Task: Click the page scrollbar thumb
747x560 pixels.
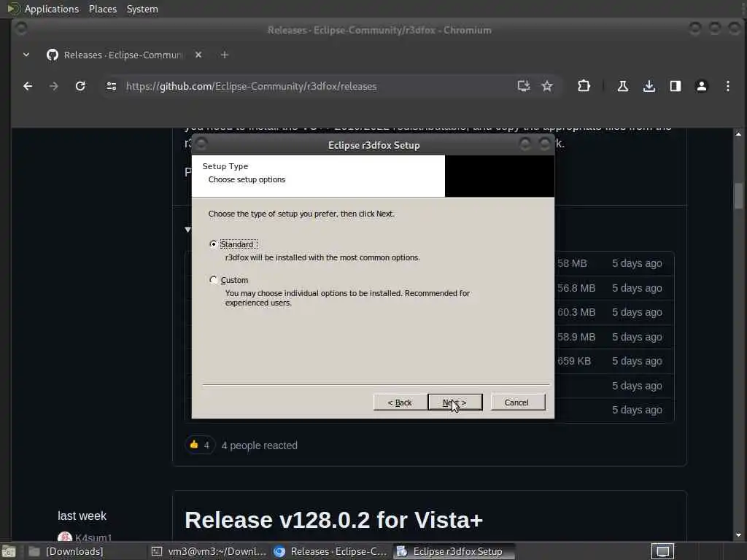Action: [738, 196]
